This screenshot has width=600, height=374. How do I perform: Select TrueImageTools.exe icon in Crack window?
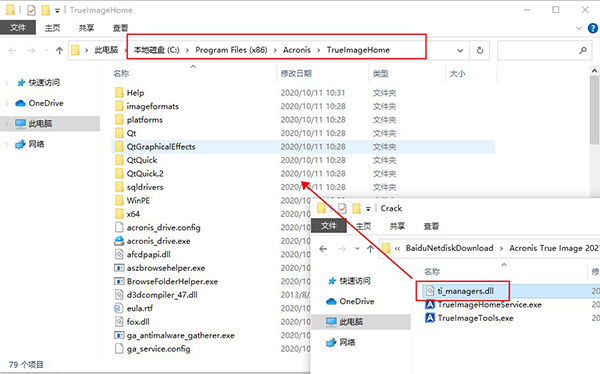(430, 318)
